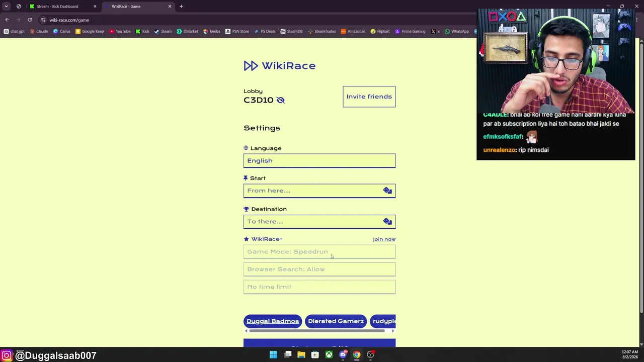Click the address bar showing wiki-race.com/game
The height and width of the screenshot is (362, 644).
[252, 20]
